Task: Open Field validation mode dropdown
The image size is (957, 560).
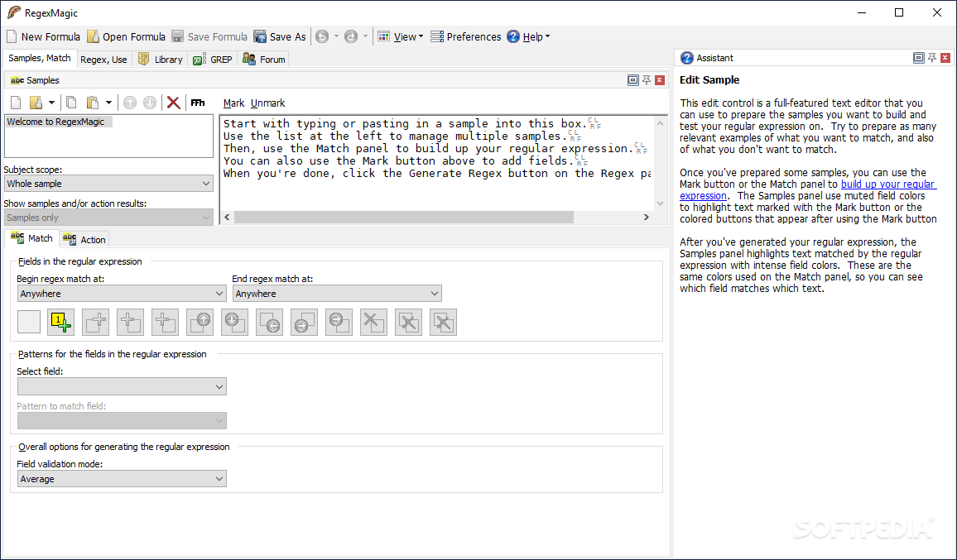Action: click(122, 479)
